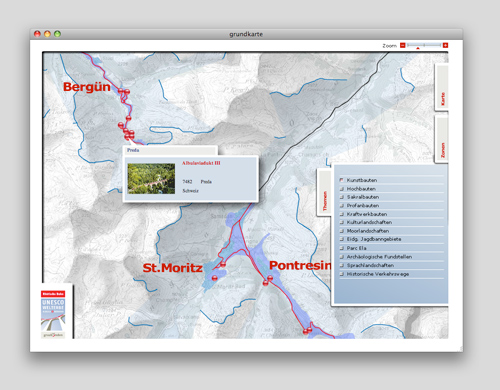
Task: Toggle the Kraftwerkbauten layer checkbox
Action: [341, 214]
